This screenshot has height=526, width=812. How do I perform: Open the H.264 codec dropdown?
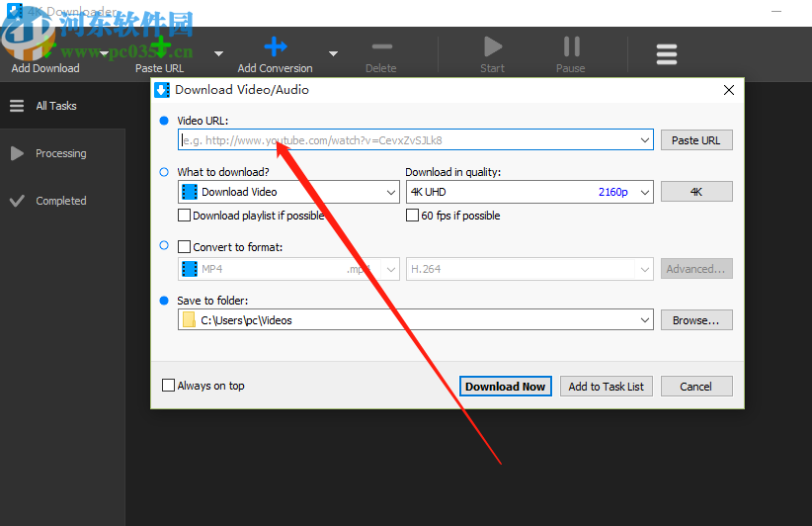click(x=529, y=269)
